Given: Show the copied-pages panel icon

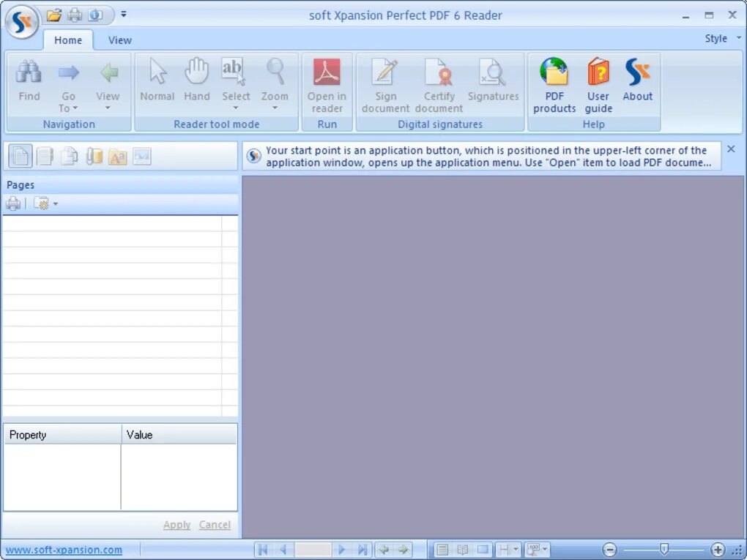Looking at the screenshot, I should click(69, 156).
